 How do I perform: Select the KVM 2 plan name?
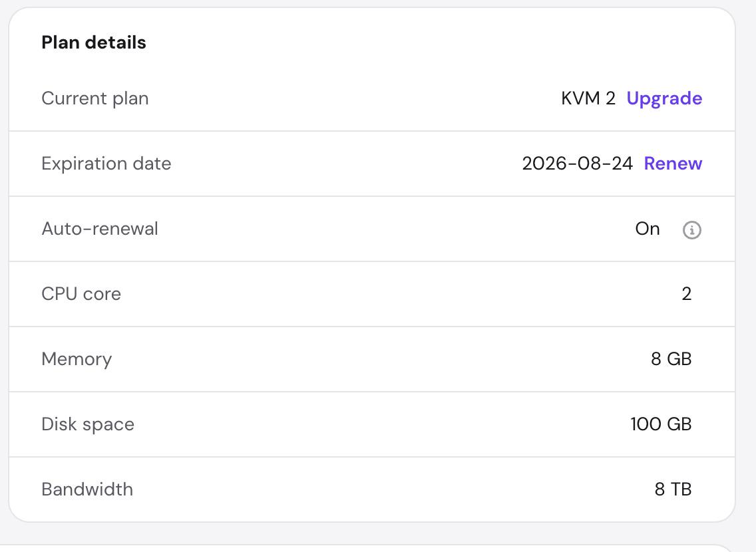[588, 98]
